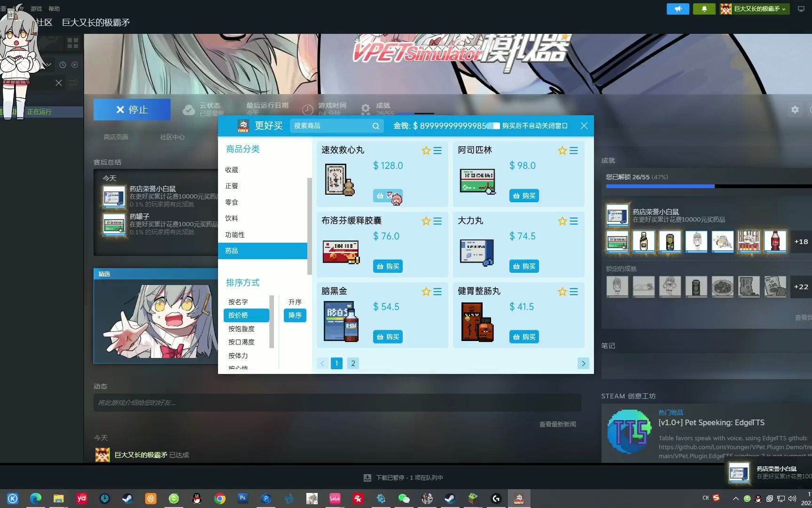Select 饮料 category in shop

click(x=263, y=218)
